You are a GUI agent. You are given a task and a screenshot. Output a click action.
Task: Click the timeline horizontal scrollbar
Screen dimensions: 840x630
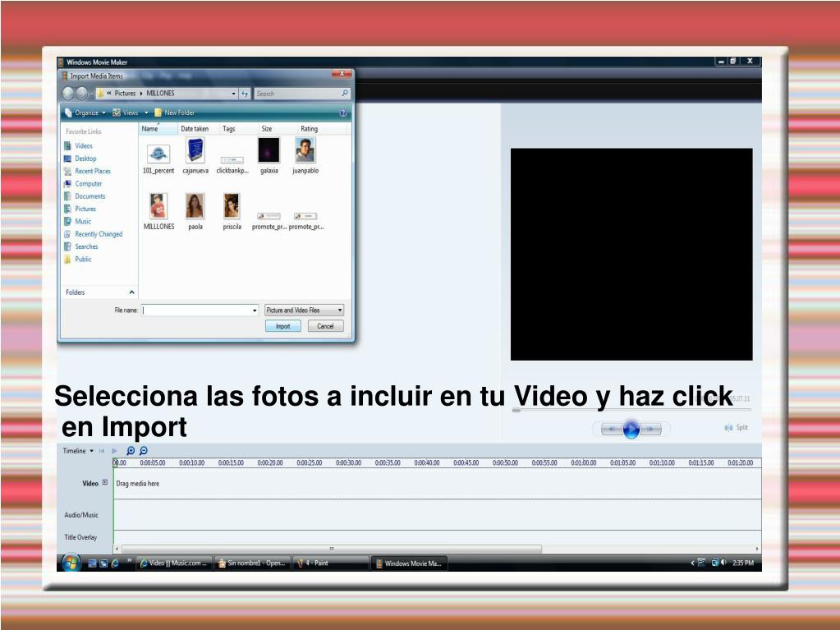332,550
